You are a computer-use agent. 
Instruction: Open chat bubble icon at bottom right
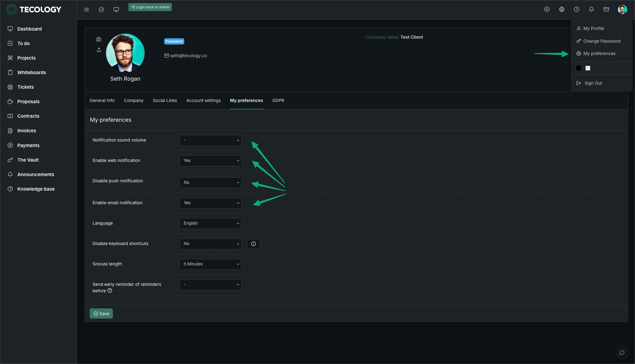click(x=622, y=353)
